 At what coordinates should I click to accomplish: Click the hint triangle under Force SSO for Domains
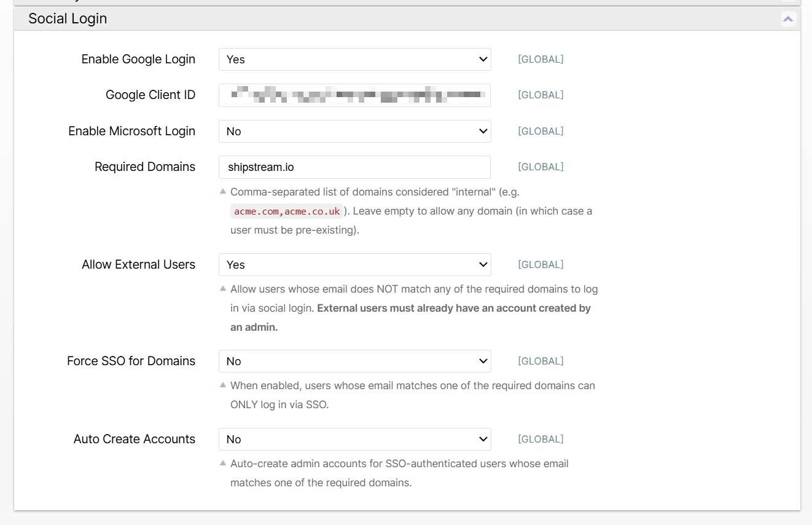223,385
